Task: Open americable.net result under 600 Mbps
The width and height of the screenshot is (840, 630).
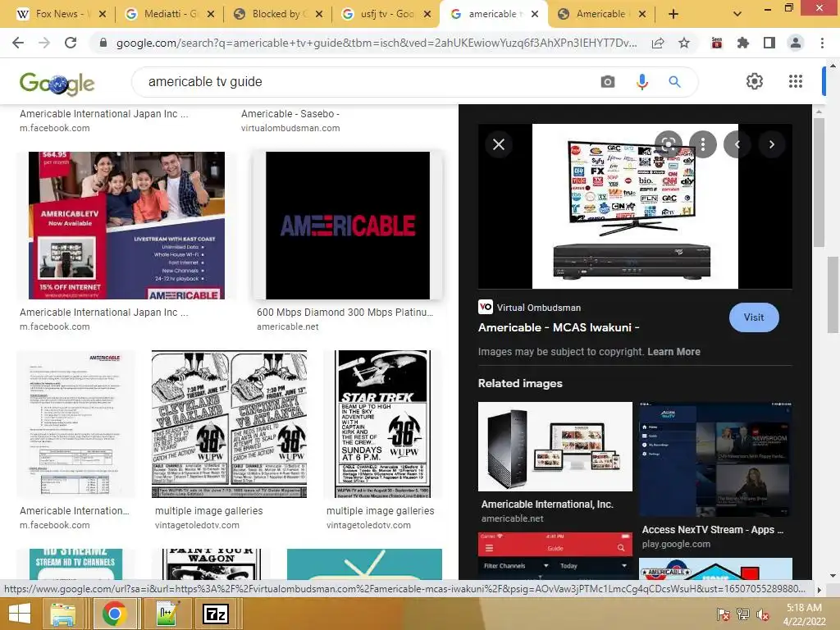Action: pos(287,326)
